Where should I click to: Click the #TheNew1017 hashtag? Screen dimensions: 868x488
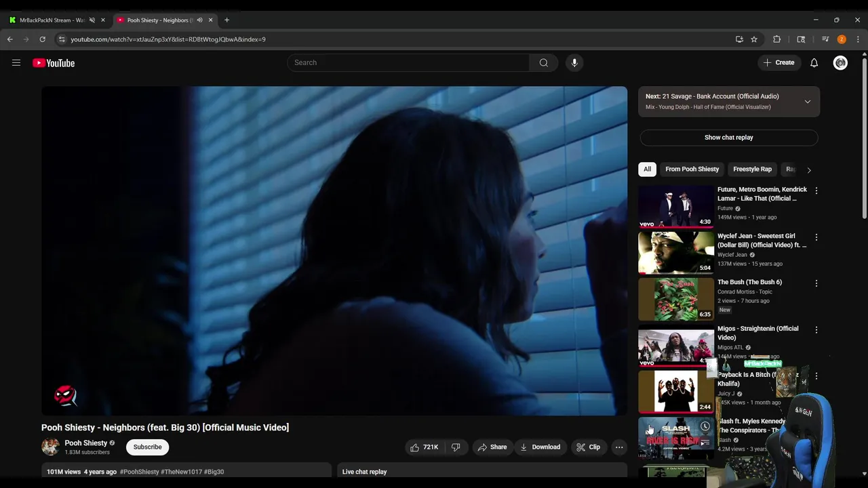click(x=181, y=472)
